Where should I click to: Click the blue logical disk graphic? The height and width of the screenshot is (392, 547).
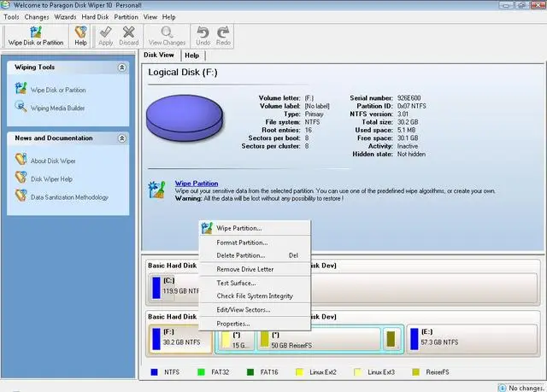(x=185, y=118)
